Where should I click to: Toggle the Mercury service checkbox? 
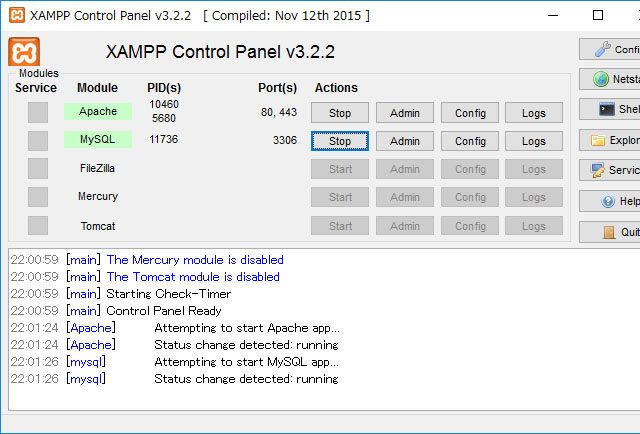click(38, 197)
